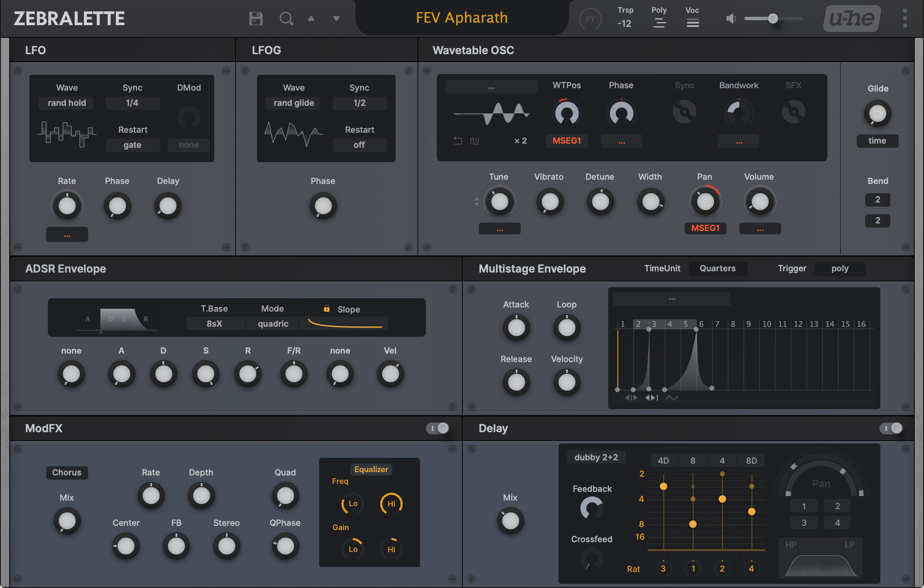Open the Poly mode menu

pos(659,23)
